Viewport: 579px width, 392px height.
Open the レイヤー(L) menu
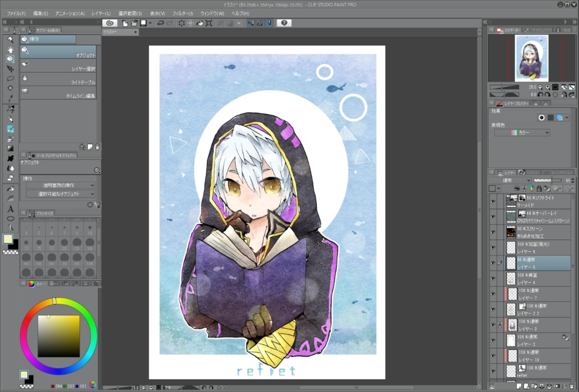coord(101,13)
